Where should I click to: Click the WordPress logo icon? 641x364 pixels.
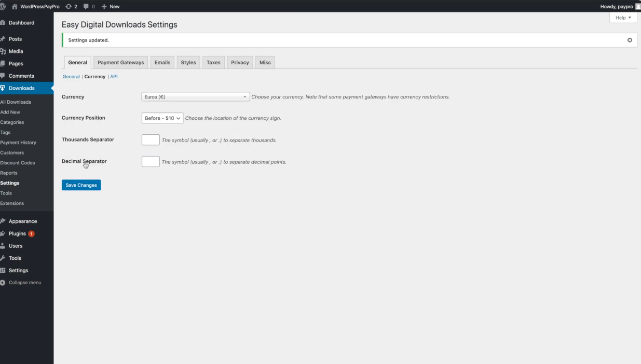pos(3,6)
